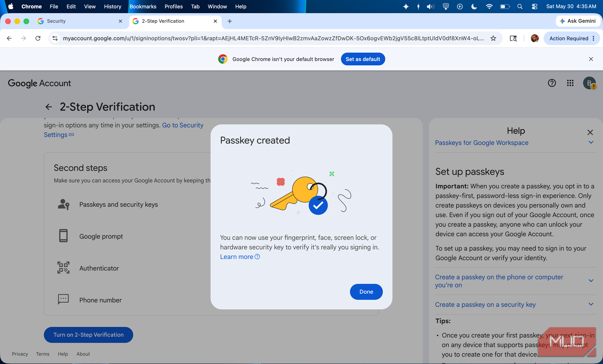The image size is (603, 364).
Task: Click the date and time in menu bar
Action: click(571, 7)
